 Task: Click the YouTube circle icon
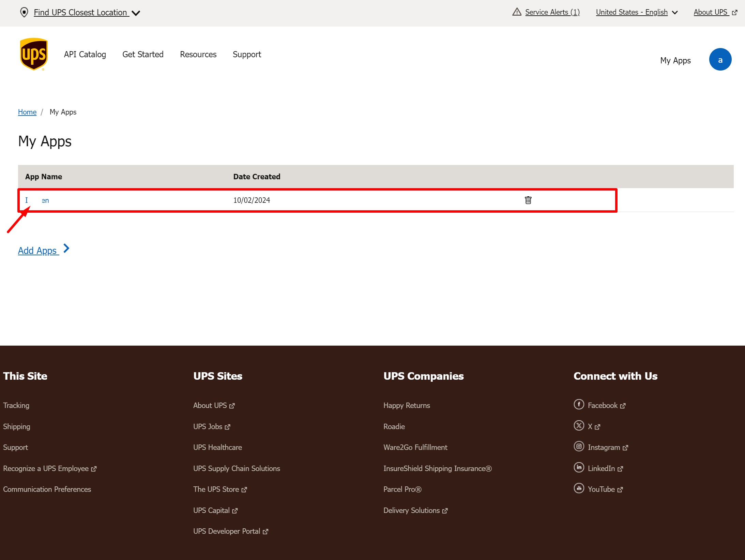(579, 488)
